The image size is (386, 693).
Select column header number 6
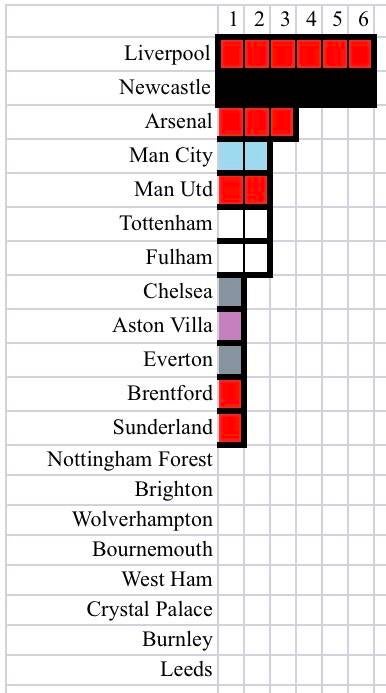[x=363, y=19]
